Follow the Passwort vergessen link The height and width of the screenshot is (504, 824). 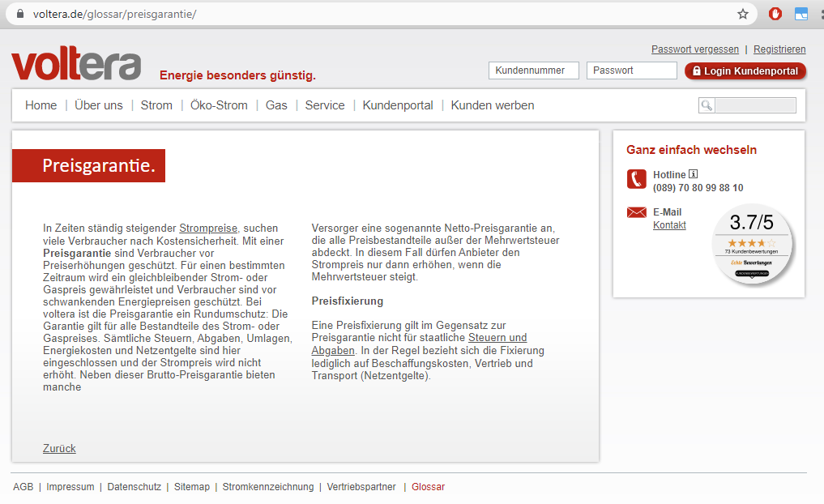695,49
